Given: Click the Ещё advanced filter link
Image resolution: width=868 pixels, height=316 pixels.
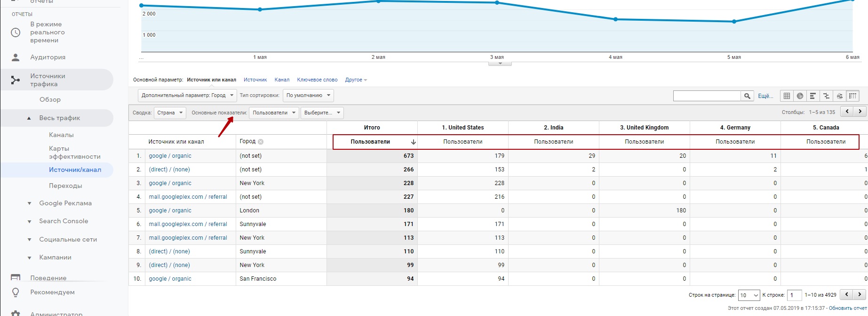Looking at the screenshot, I should (765, 96).
